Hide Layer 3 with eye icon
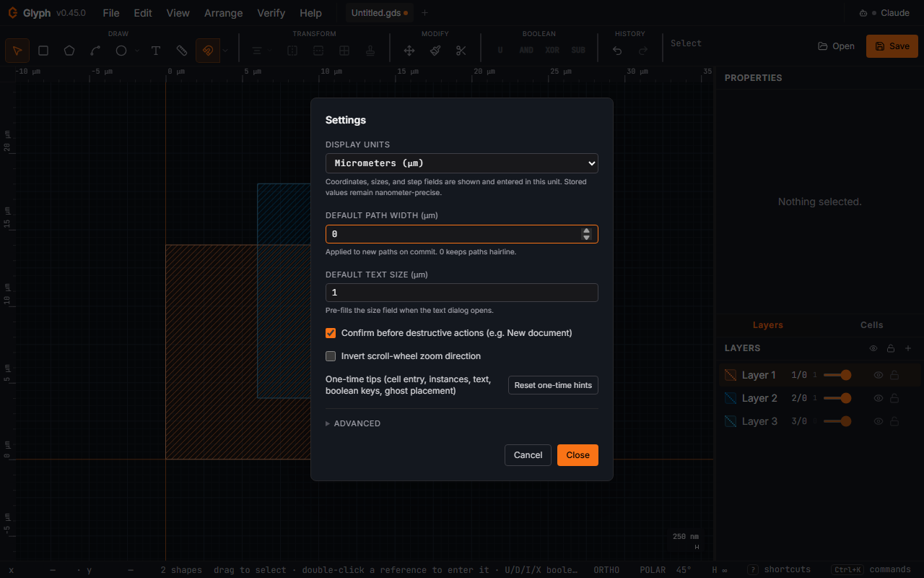Screen dimensions: 924x578 [x=879, y=421]
